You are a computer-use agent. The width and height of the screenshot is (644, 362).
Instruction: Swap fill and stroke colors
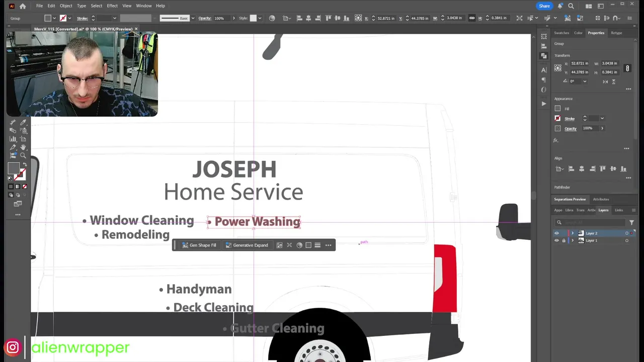pyautogui.click(x=25, y=165)
